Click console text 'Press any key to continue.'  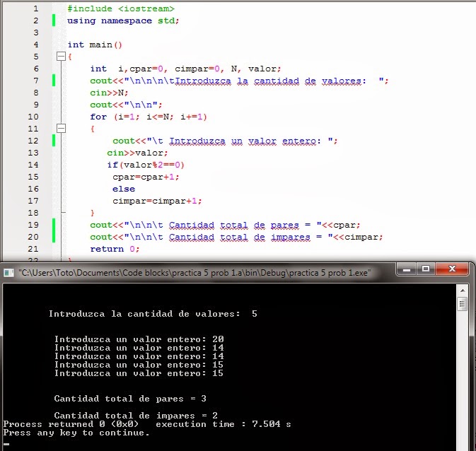[x=76, y=433]
